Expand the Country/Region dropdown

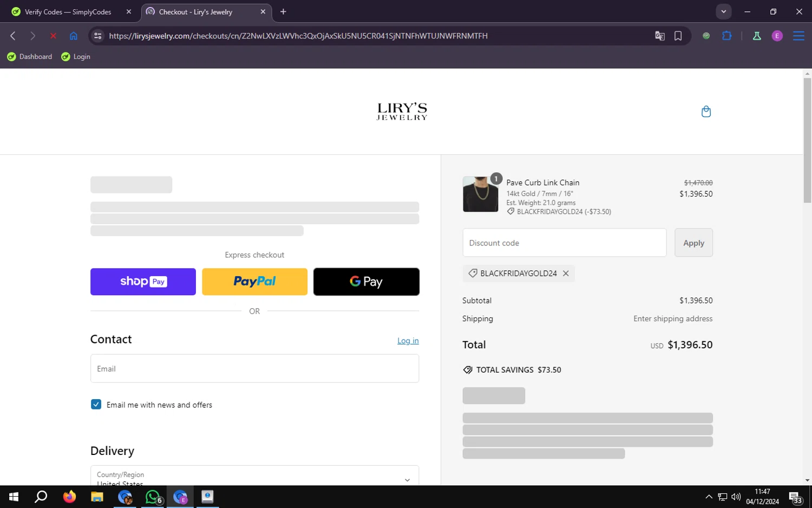tap(254, 477)
